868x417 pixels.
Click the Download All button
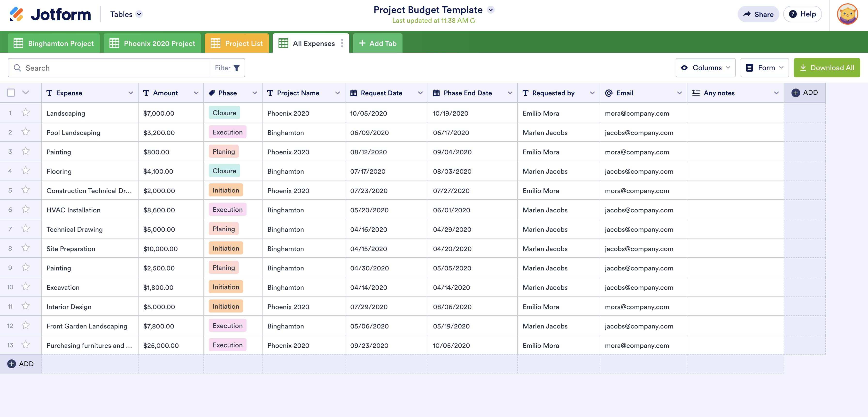827,68
